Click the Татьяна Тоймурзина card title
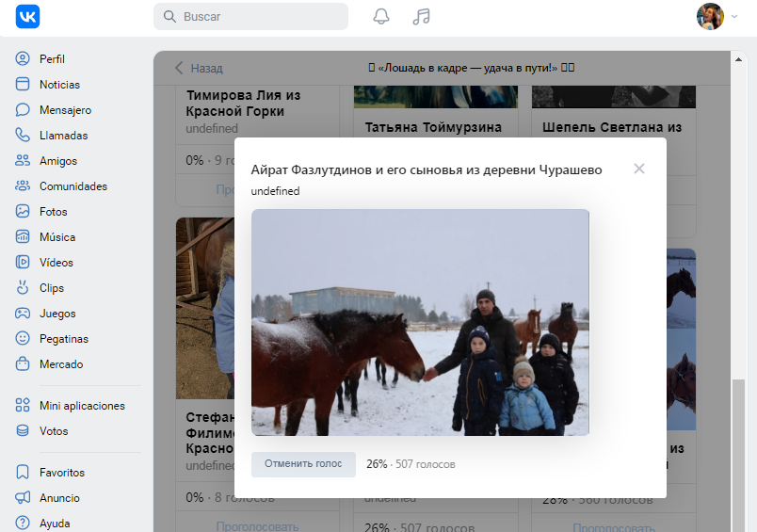This screenshot has width=757, height=532. 433,127
